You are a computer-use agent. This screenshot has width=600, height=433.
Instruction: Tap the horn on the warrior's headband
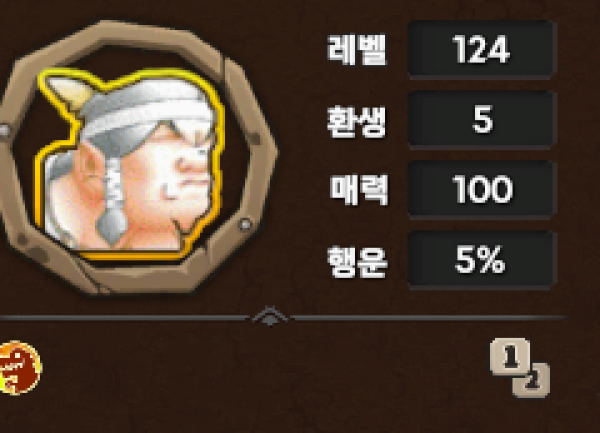tap(67, 91)
